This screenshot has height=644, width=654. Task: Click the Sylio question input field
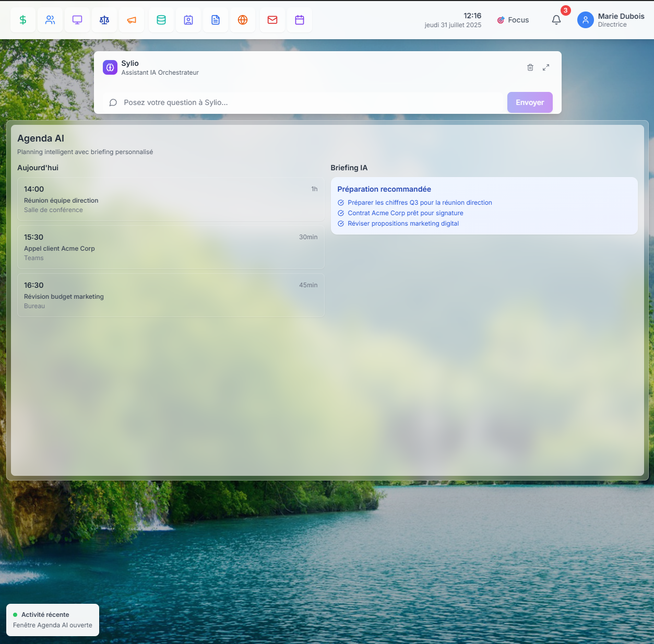click(x=308, y=102)
